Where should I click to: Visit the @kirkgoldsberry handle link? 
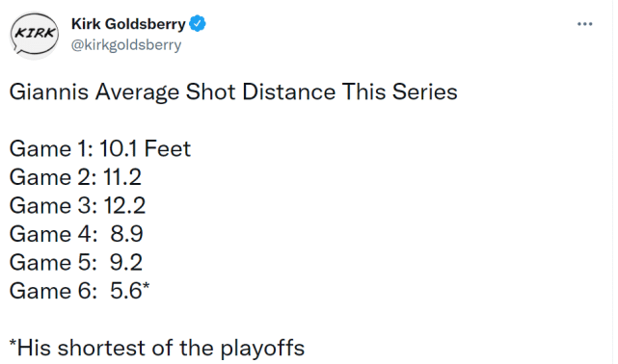point(126,45)
